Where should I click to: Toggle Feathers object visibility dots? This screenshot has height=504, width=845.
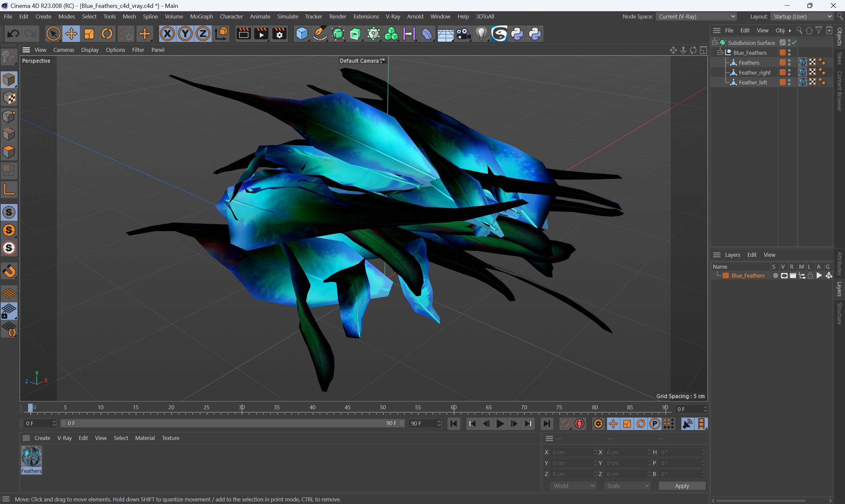click(x=789, y=62)
